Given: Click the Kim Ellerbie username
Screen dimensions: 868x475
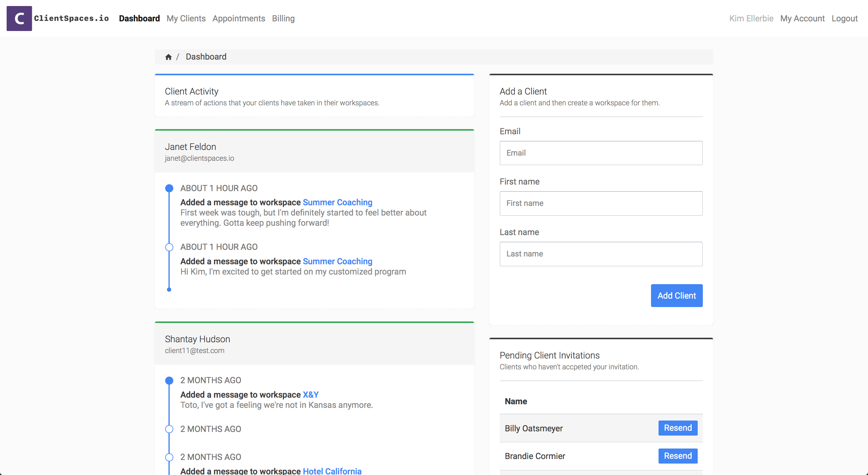Looking at the screenshot, I should point(751,19).
